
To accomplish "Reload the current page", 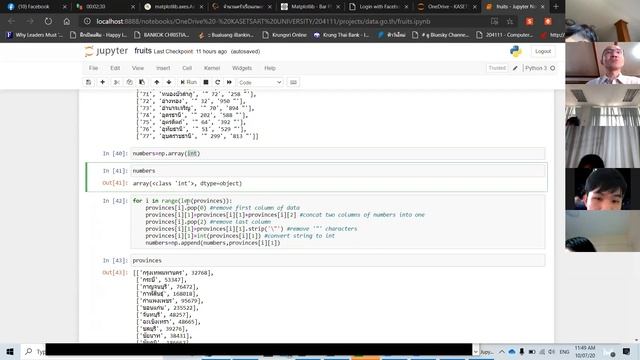I will click(48, 21).
